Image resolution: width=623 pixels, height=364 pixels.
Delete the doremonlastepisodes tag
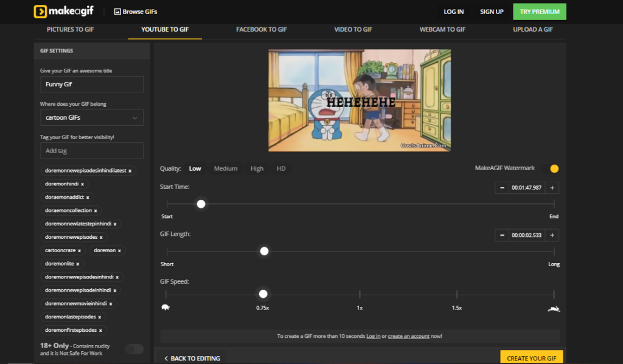(99, 317)
